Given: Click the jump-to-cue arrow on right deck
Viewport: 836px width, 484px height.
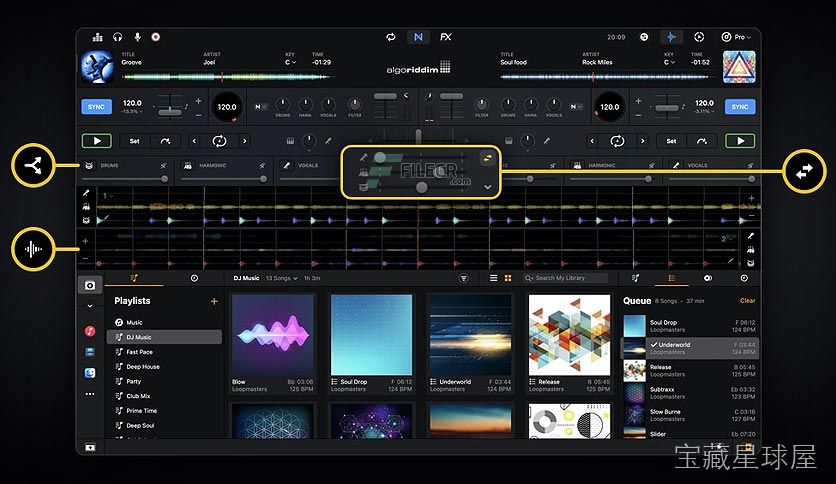Looking at the screenshot, I should pyautogui.click(x=702, y=141).
